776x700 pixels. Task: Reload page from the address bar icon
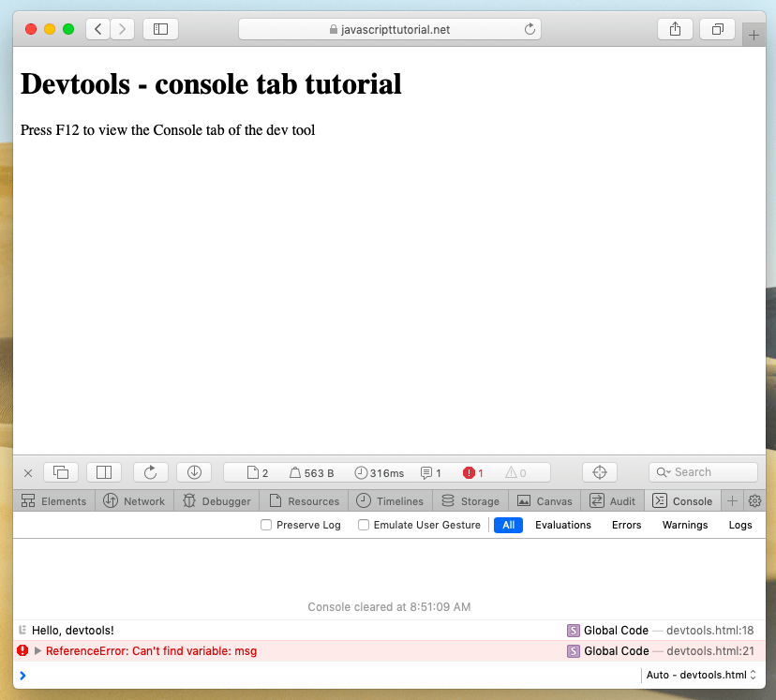point(530,29)
